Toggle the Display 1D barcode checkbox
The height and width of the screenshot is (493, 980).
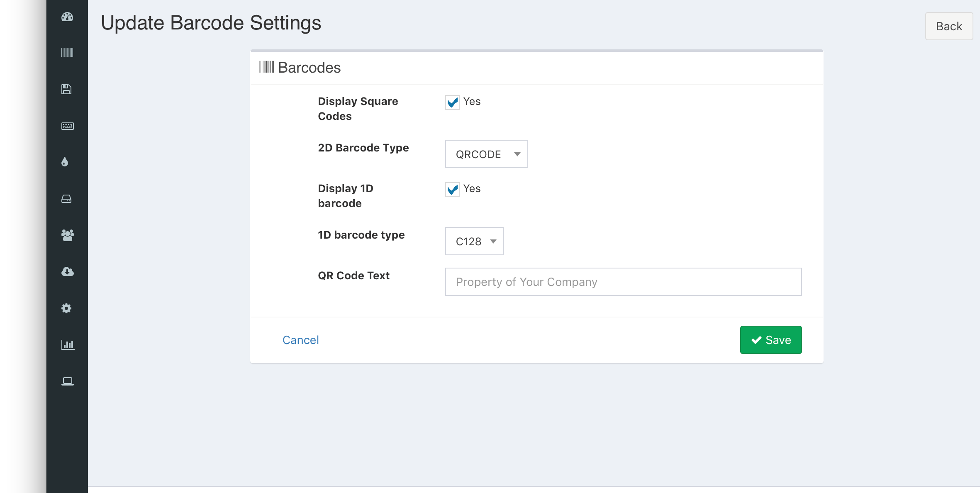pos(452,189)
